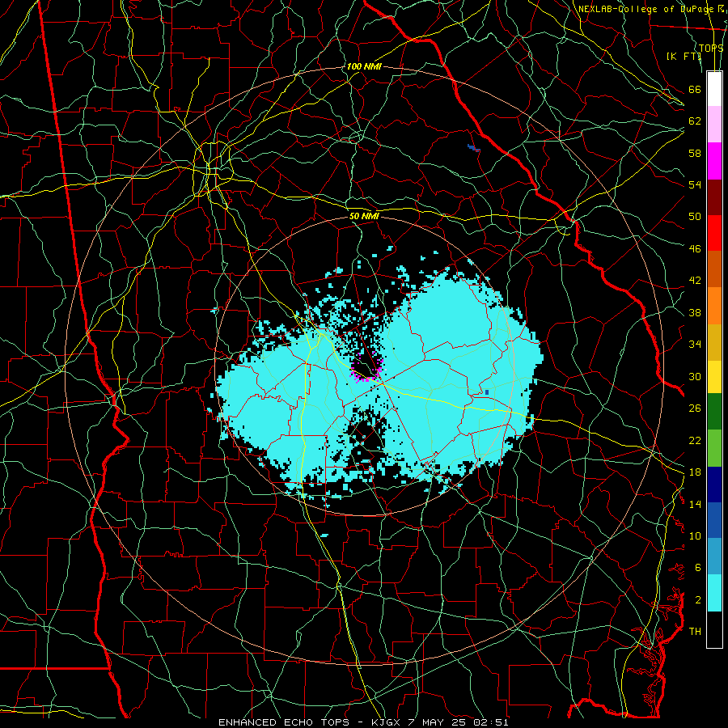Click the 'KJGX' station ID in caption

[x=386, y=722]
